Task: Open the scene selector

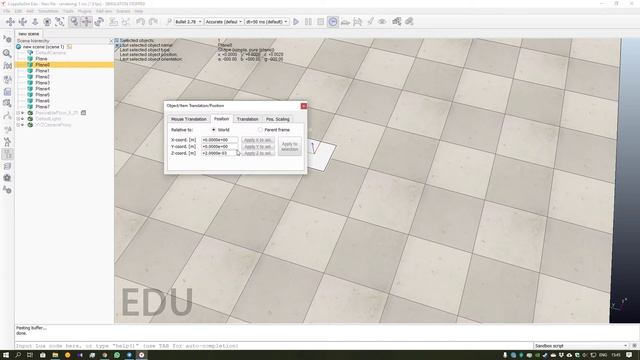Action: coord(409,22)
